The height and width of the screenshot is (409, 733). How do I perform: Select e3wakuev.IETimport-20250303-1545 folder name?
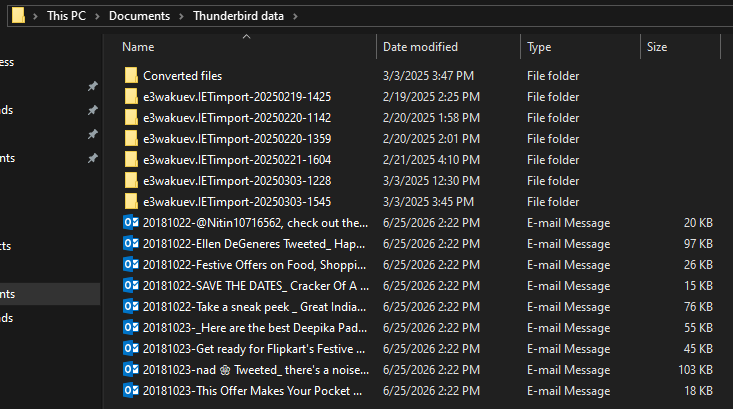[237, 202]
